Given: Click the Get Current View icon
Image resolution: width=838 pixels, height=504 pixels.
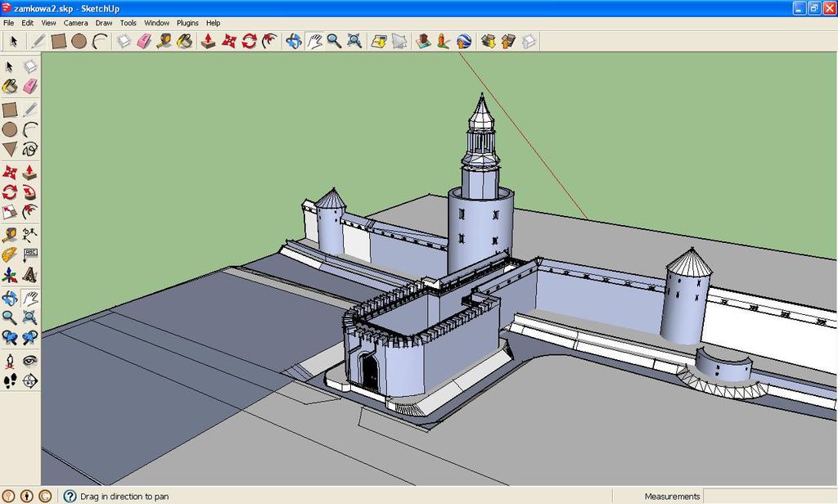Looking at the screenshot, I should pyautogui.click(x=379, y=41).
